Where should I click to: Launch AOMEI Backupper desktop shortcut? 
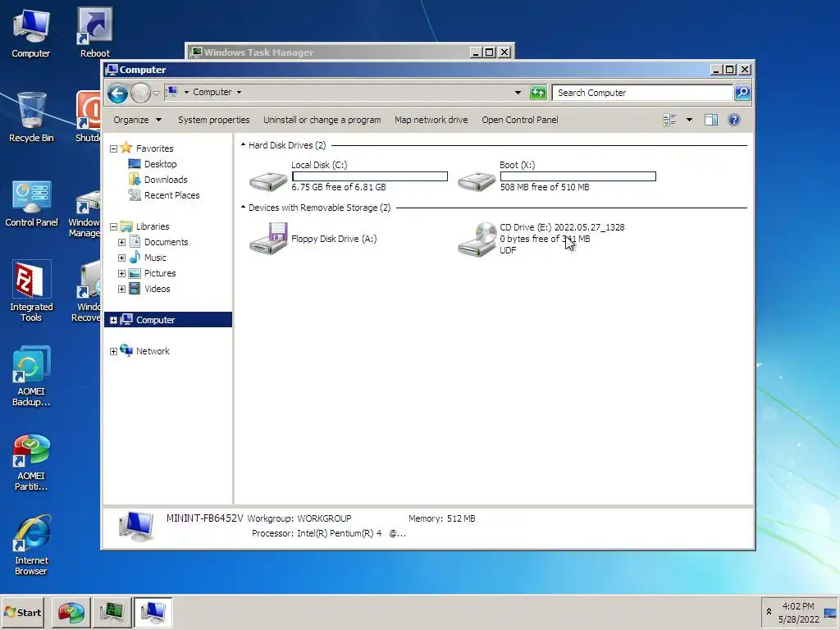tap(31, 376)
